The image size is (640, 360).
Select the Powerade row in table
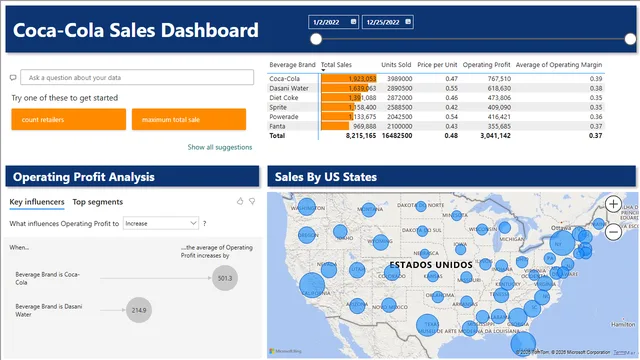[x=436, y=116]
